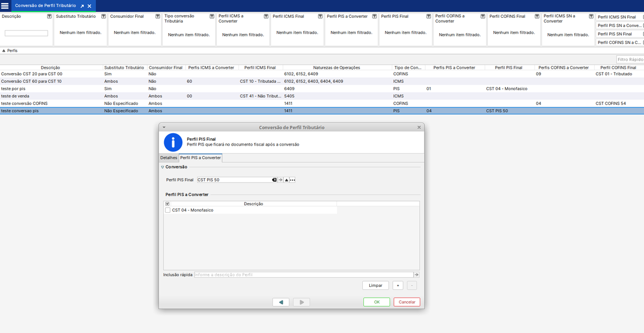The image size is (644, 333).
Task: Collapse the Conversão section
Action: pos(163,167)
